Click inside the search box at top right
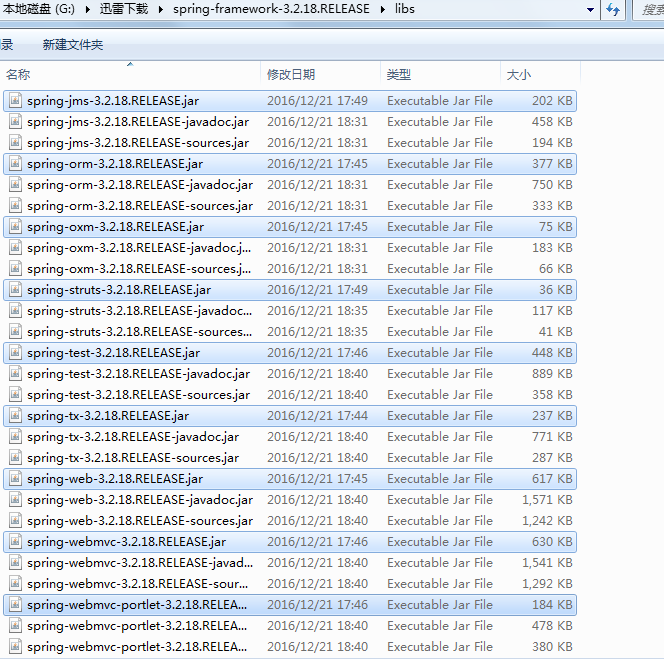 click(648, 9)
